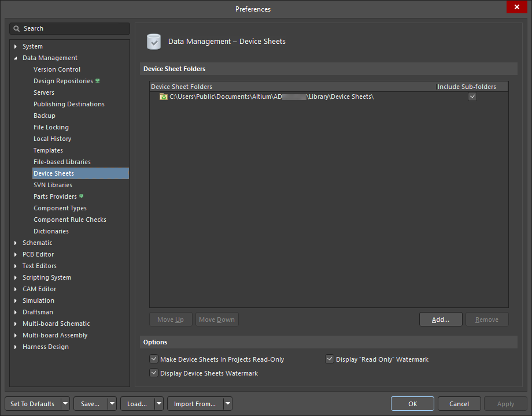Image resolution: width=532 pixels, height=416 pixels.
Task: Select Dictionaries in the tree
Action: click(x=51, y=231)
